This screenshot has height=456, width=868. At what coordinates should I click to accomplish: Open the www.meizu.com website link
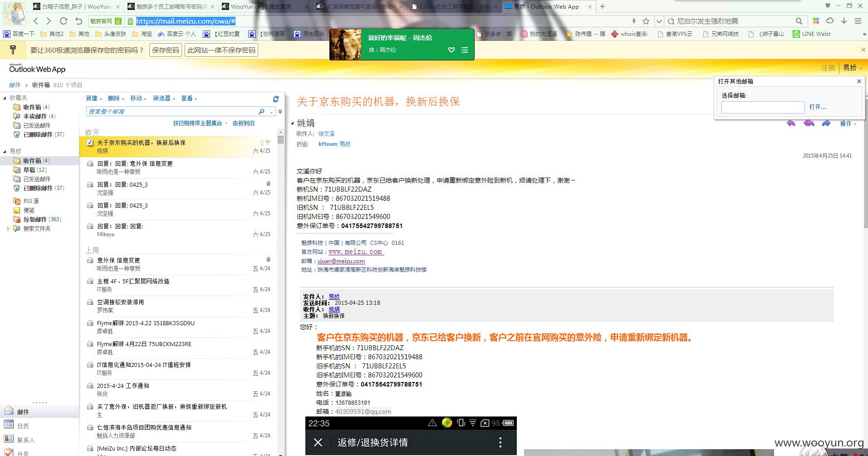click(356, 252)
